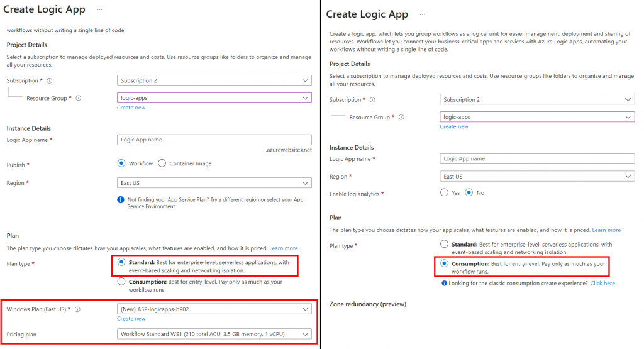The image size is (644, 349).
Task: Open the Subscription dropdown in the left panel
Action: [x=214, y=80]
